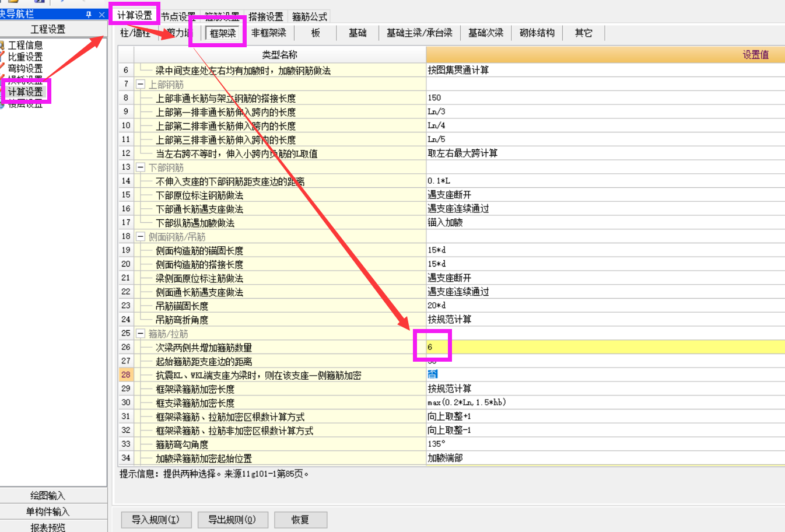
Task: Collapse the 上部钢筋 group
Action: [x=141, y=84]
